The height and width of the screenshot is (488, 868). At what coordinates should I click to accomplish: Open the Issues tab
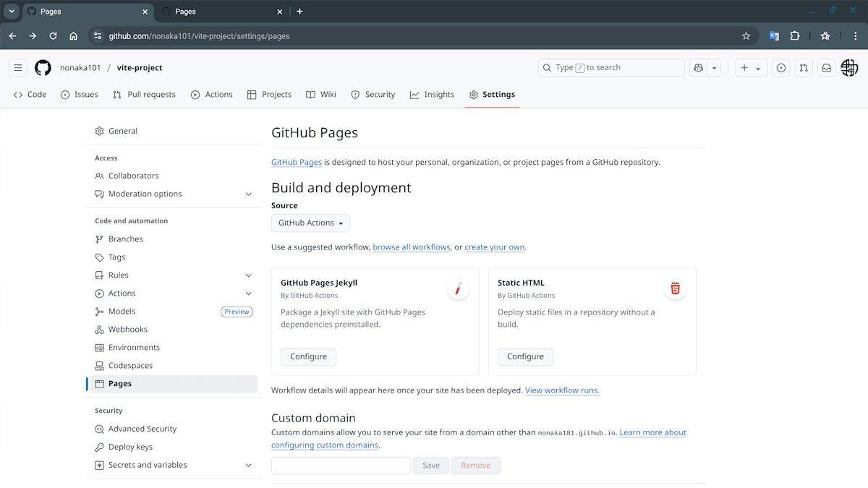pos(79,95)
